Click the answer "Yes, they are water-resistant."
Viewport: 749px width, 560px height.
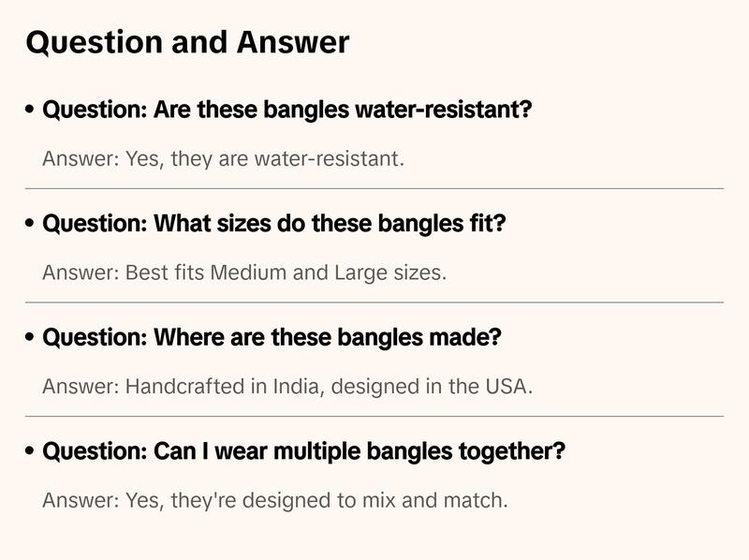223,159
